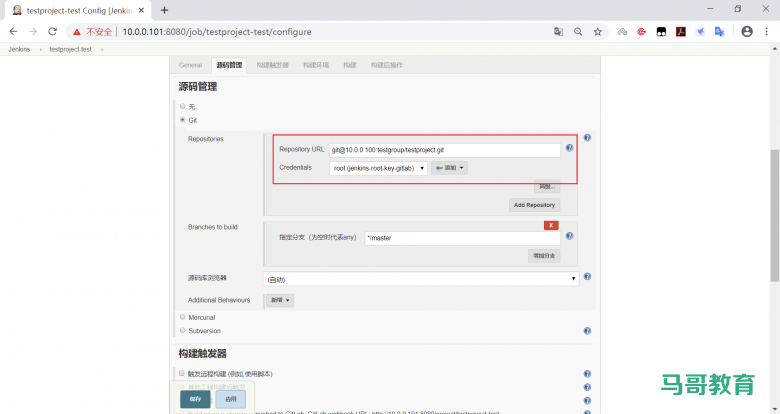Open help for the Repositories section
The image size is (780, 414).
point(587,138)
